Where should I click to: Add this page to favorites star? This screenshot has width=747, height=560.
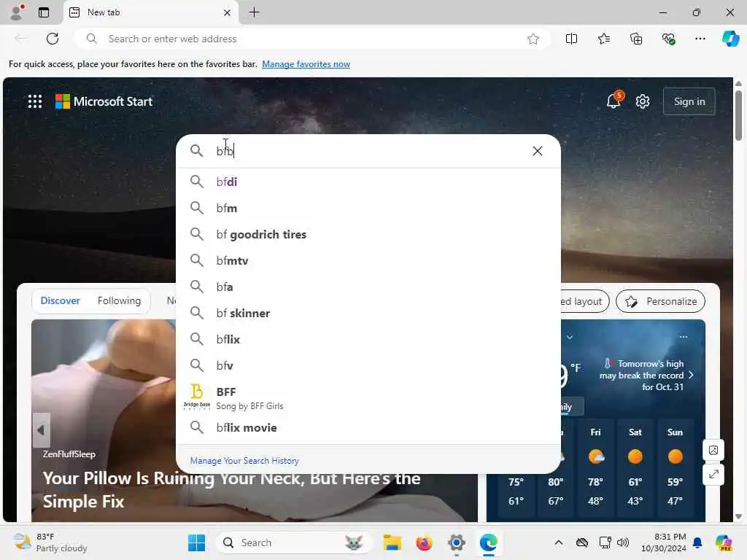click(533, 39)
